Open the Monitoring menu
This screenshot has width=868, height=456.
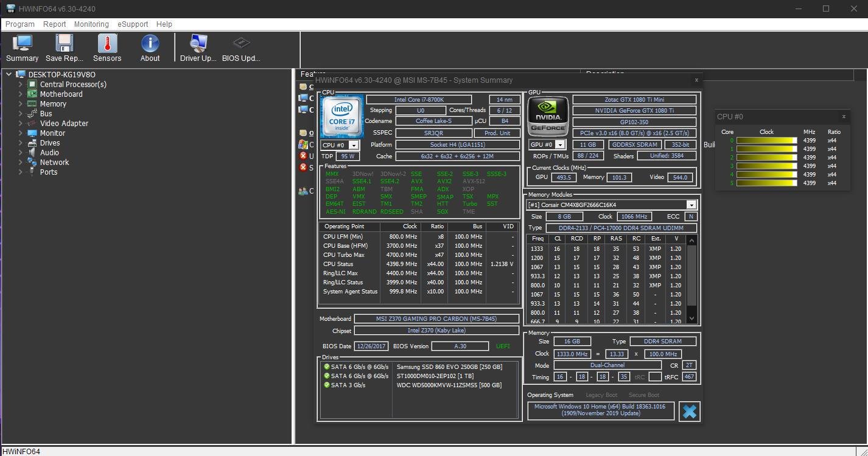[91, 24]
